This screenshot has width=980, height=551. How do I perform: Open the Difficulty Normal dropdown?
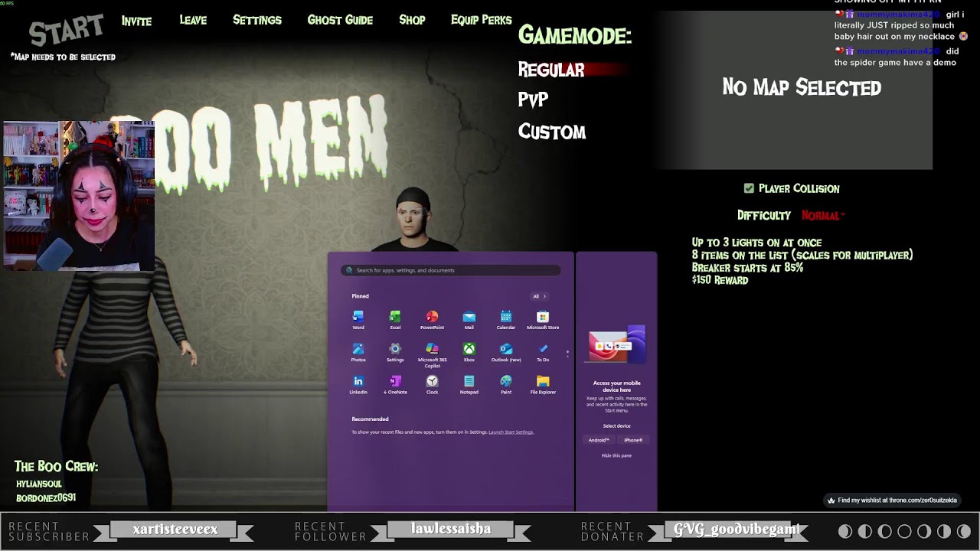coord(823,216)
